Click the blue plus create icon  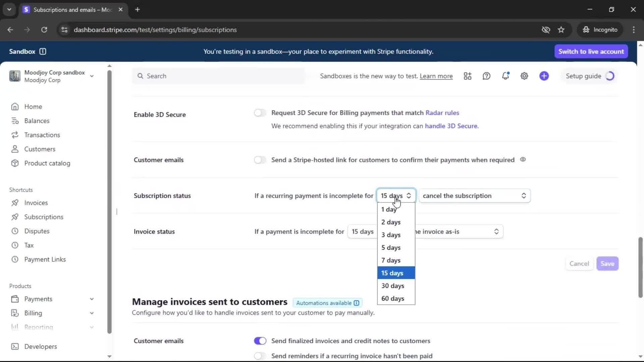coord(544,76)
